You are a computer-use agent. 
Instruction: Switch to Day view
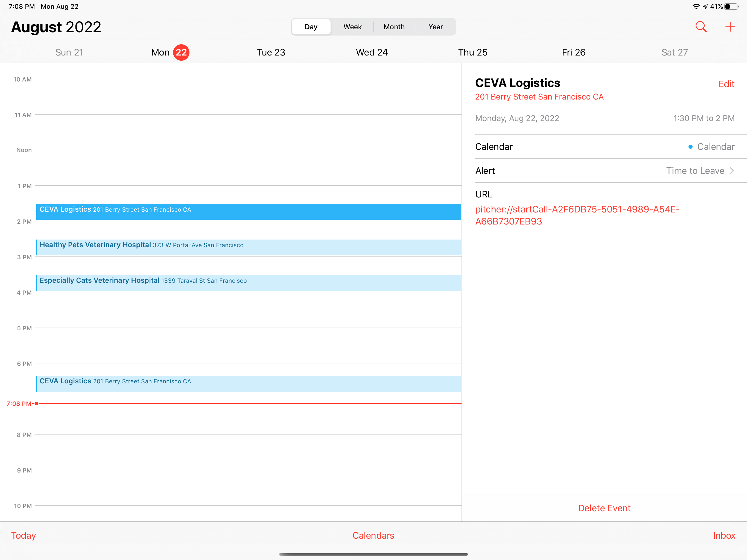311,27
